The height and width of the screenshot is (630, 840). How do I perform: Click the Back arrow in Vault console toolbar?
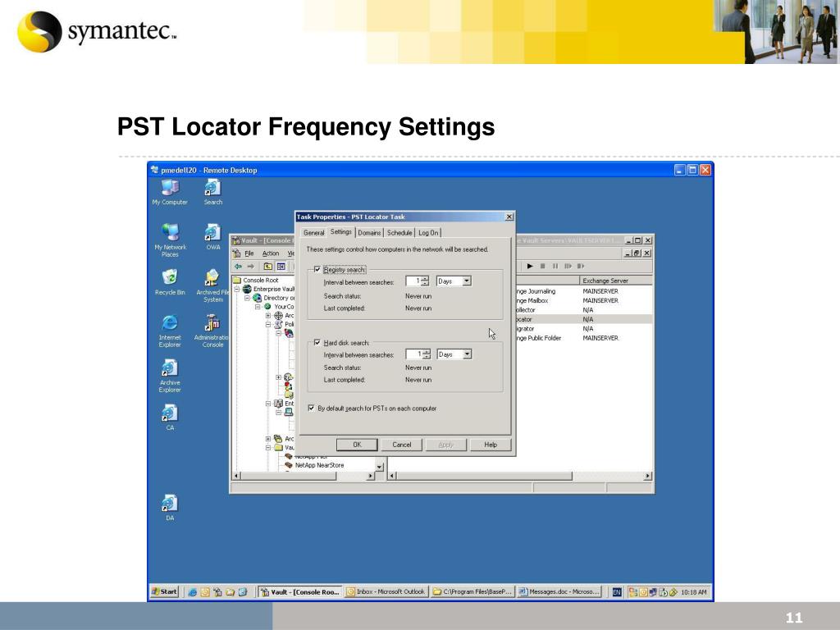[x=239, y=267]
